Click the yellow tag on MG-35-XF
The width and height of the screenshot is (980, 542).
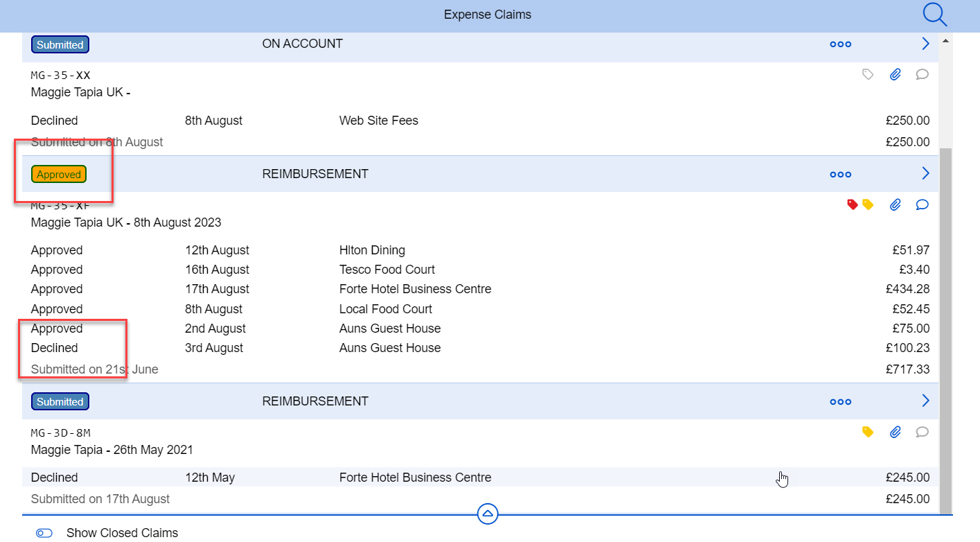tap(867, 204)
